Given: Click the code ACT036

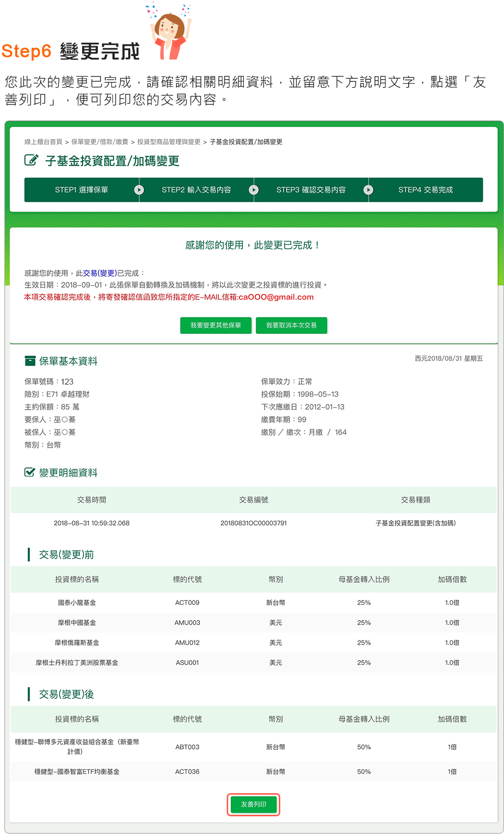Looking at the screenshot, I should pyautogui.click(x=187, y=772).
